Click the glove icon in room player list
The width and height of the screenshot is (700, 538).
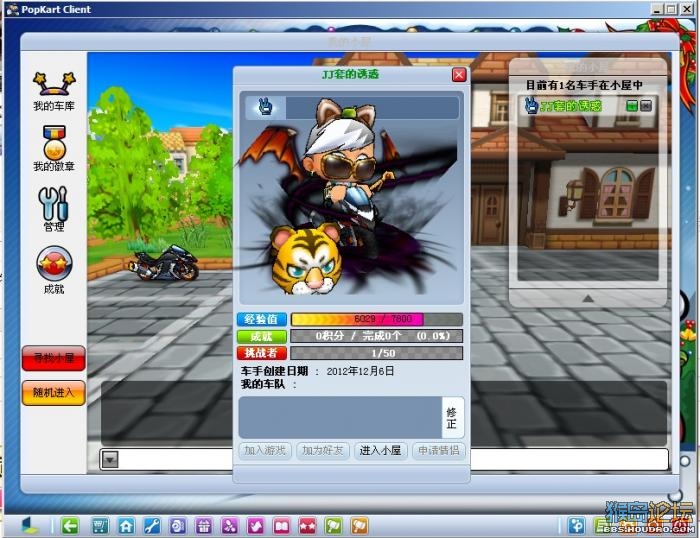tap(531, 106)
